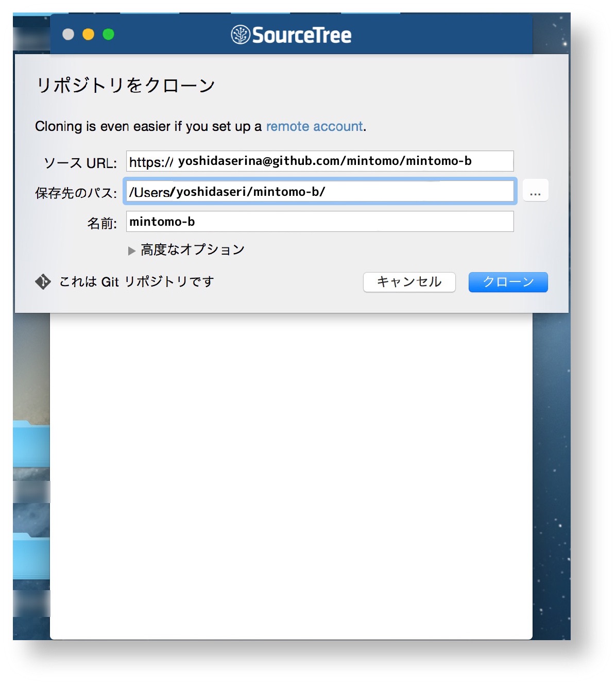Focus the 名前 field showing mintomo-b
This screenshot has width=616, height=685.
coord(319,222)
